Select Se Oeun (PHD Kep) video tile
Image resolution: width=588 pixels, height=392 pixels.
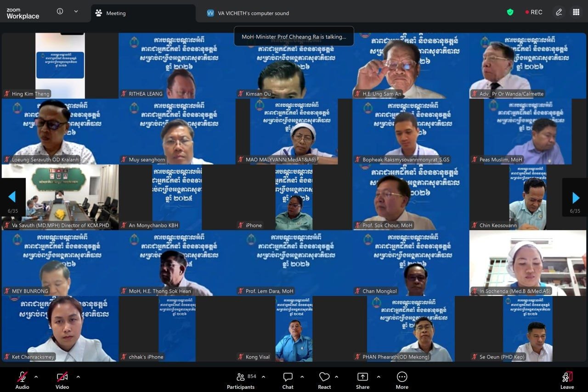point(528,329)
